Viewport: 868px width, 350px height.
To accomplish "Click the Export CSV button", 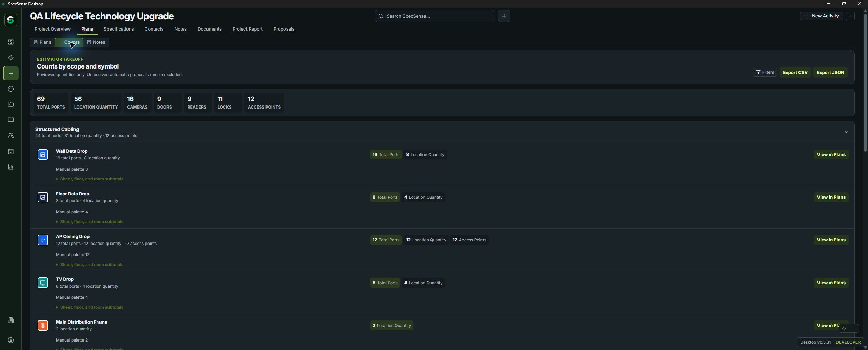I will (x=795, y=72).
